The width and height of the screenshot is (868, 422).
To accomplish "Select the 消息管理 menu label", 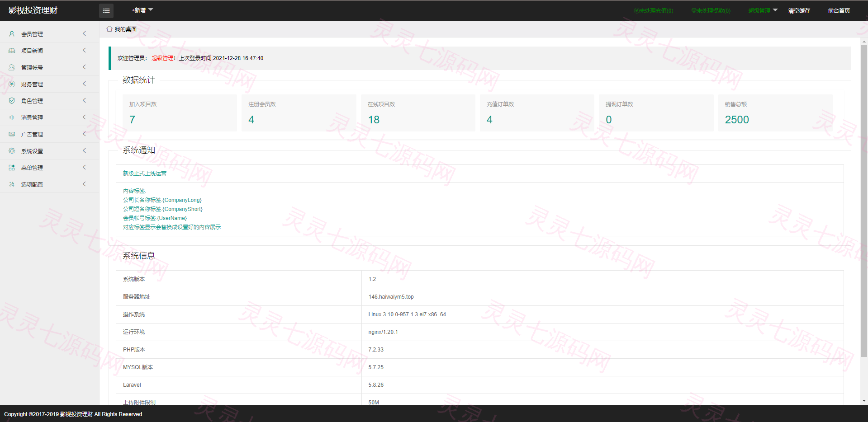I will coord(32,118).
